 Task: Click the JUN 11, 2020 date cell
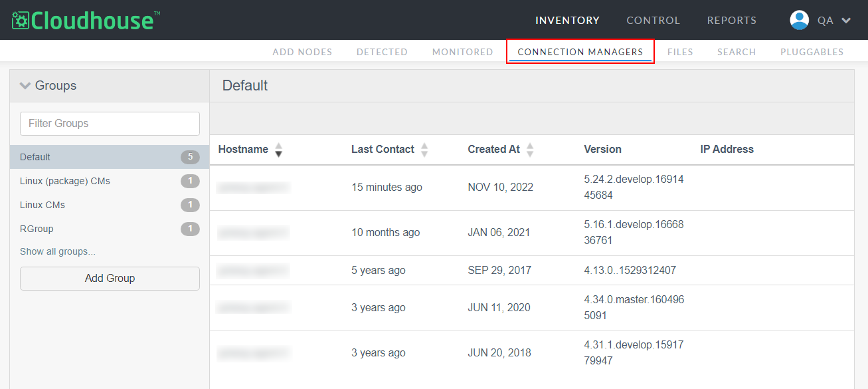pos(499,308)
